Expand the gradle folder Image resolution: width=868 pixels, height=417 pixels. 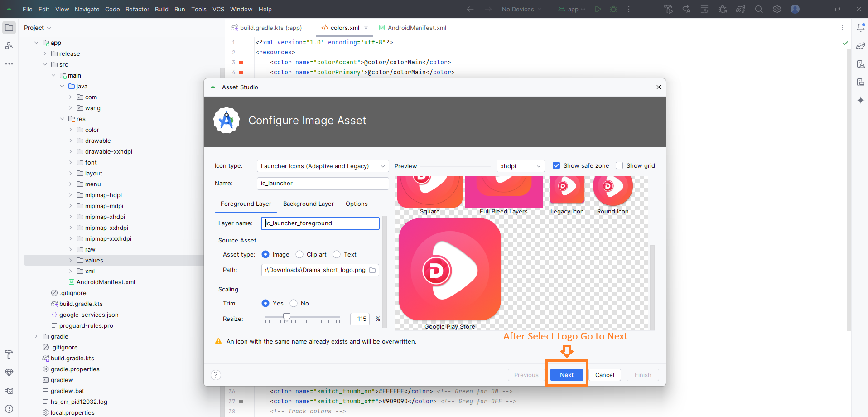click(x=36, y=336)
